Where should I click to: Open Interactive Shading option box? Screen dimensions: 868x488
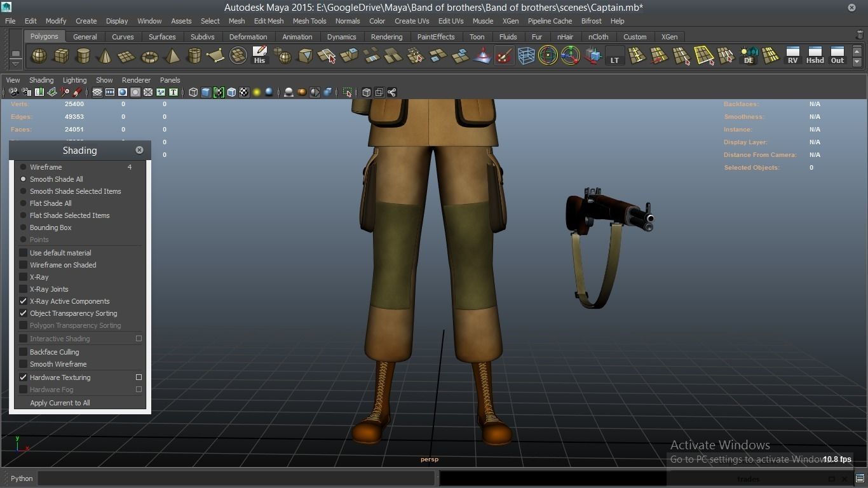(x=139, y=339)
